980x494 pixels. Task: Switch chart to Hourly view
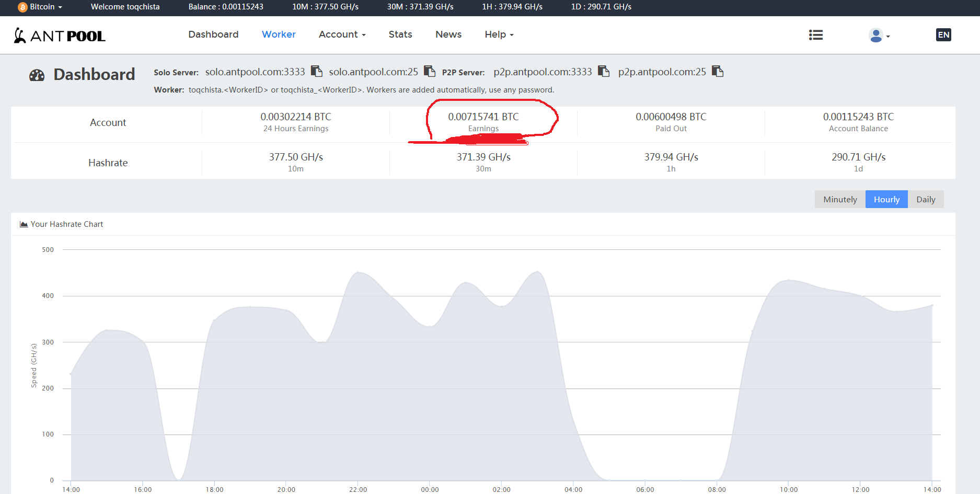[886, 199]
